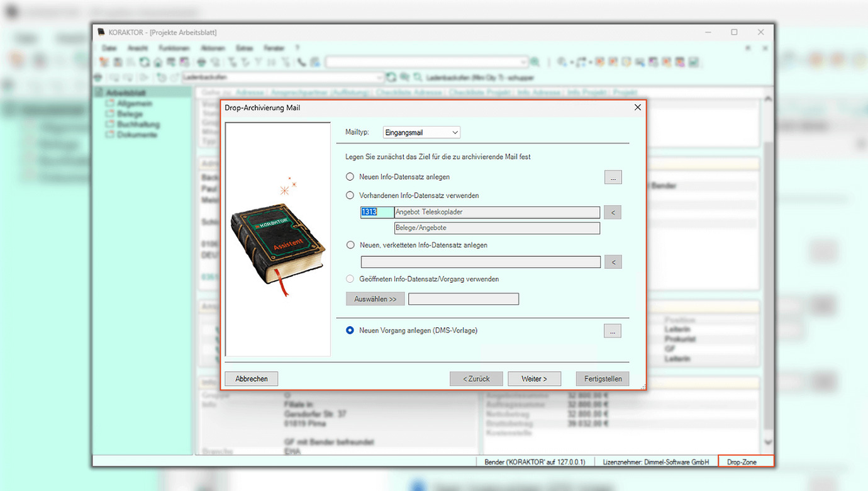This screenshot has height=491, width=868.
Task: Select 'Neuen Info-Datensatz anlegen' radio option
Action: click(350, 177)
